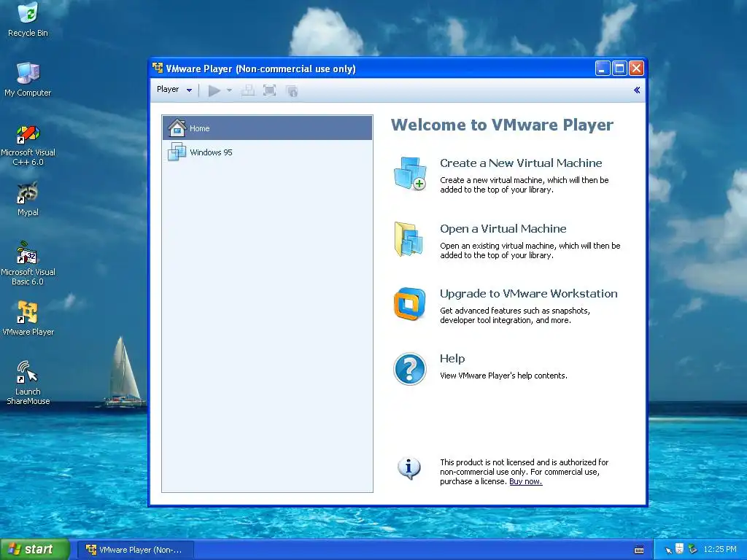Image resolution: width=747 pixels, height=560 pixels.
Task: Click the Home house icon
Action: 177,128
